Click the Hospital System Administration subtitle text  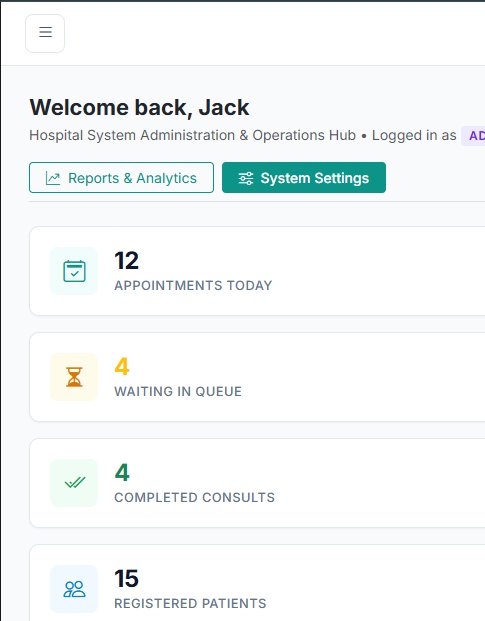192,135
